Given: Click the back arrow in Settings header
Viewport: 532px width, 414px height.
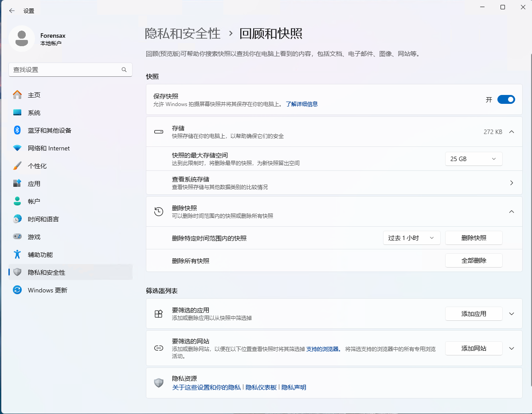Looking at the screenshot, I should 12,11.
